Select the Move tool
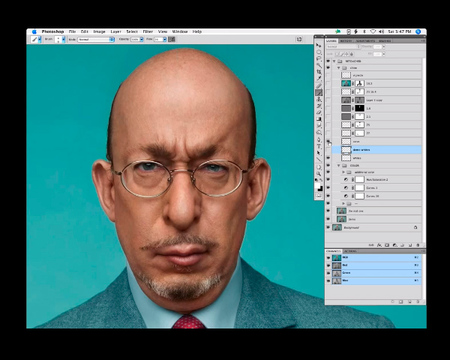This screenshot has width=450, height=360. tap(318, 45)
